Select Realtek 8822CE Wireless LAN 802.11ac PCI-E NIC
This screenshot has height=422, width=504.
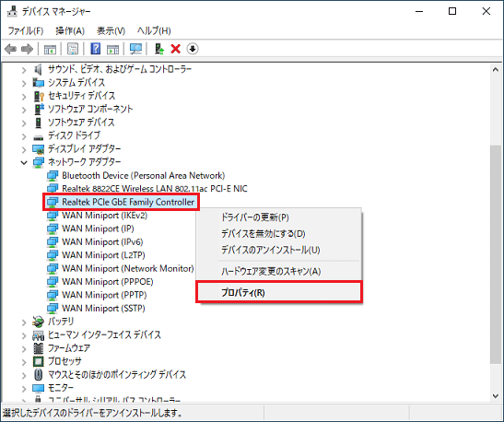point(154,188)
